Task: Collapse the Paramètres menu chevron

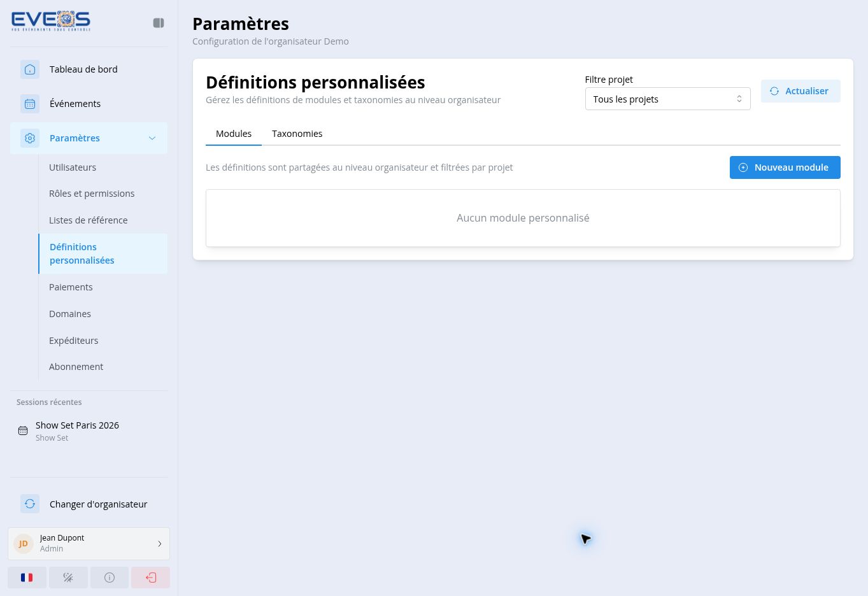Action: (x=152, y=138)
